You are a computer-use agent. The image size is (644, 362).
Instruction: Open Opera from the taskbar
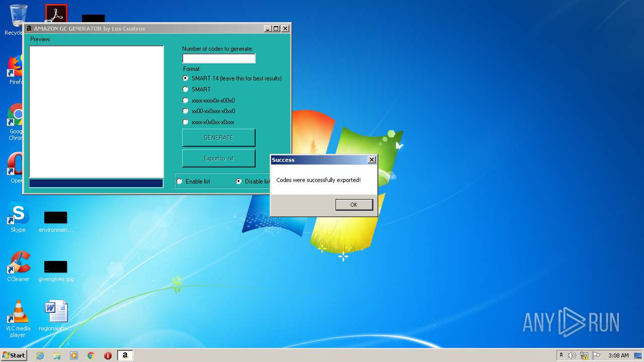[108, 355]
